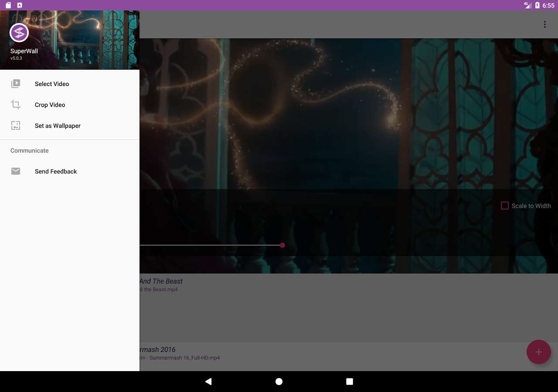Image resolution: width=558 pixels, height=392 pixels.
Task: Open the three-dot overflow menu
Action: [x=544, y=24]
